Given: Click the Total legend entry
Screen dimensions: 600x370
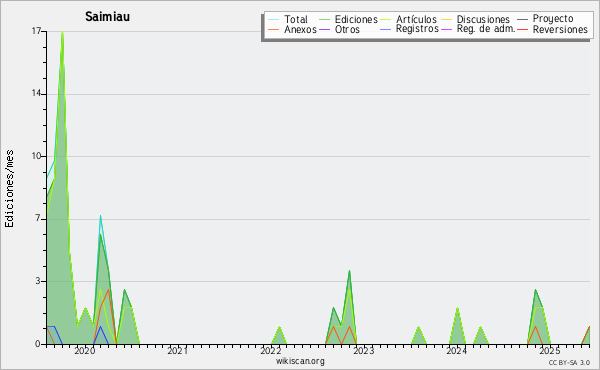Looking at the screenshot, I should point(295,19).
